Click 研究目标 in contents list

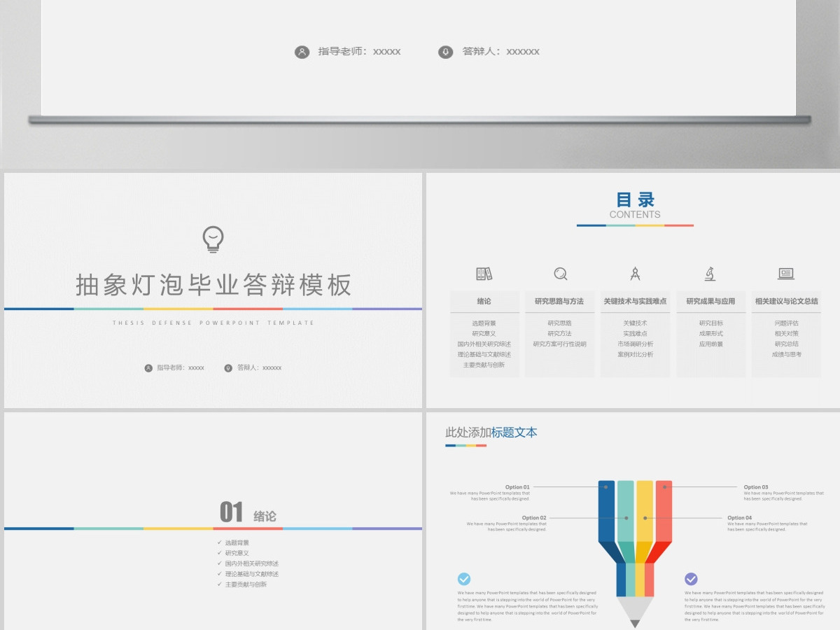pos(711,323)
